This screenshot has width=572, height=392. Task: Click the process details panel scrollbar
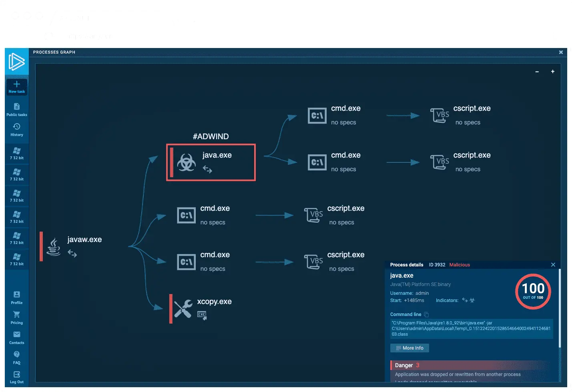point(559,308)
